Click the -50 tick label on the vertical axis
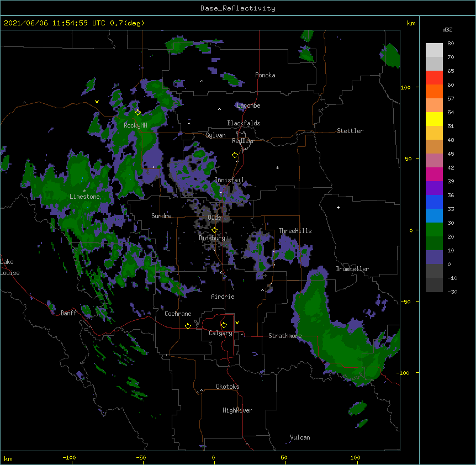 coord(405,302)
